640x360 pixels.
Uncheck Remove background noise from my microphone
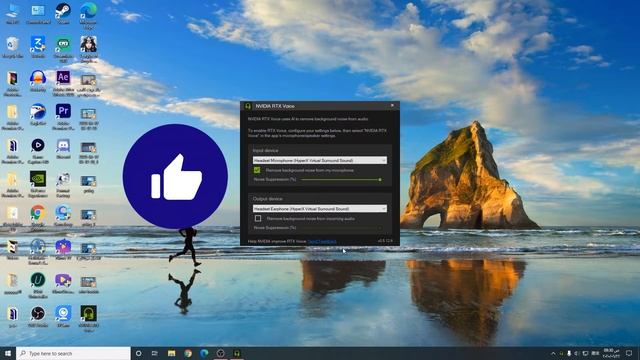point(257,170)
